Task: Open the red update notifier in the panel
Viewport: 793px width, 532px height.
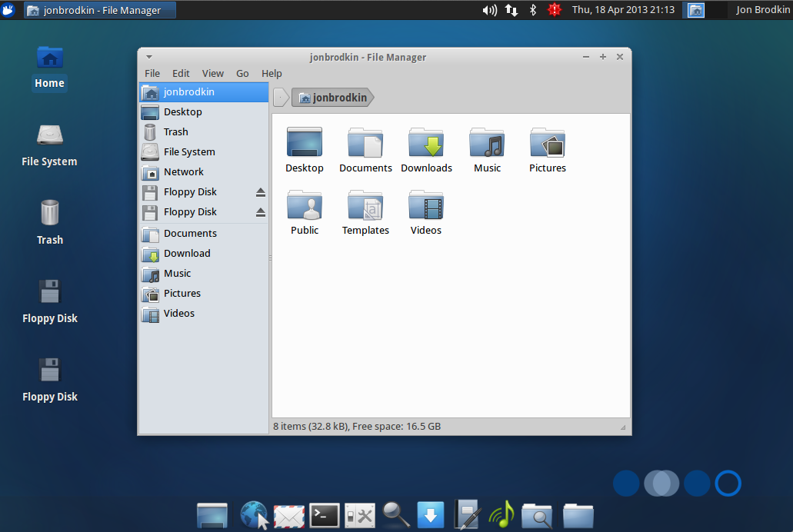Action: (x=555, y=9)
